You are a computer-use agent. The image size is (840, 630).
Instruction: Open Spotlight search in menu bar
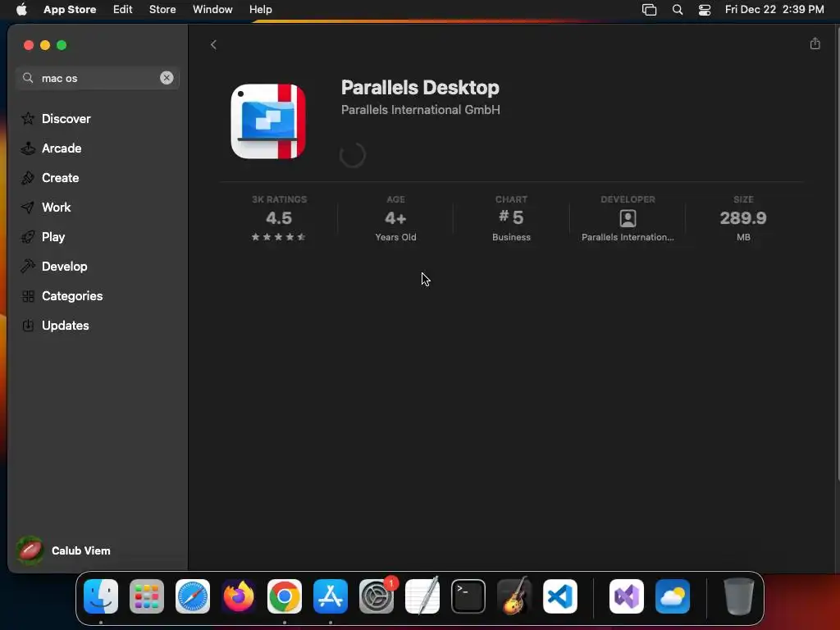(x=678, y=10)
